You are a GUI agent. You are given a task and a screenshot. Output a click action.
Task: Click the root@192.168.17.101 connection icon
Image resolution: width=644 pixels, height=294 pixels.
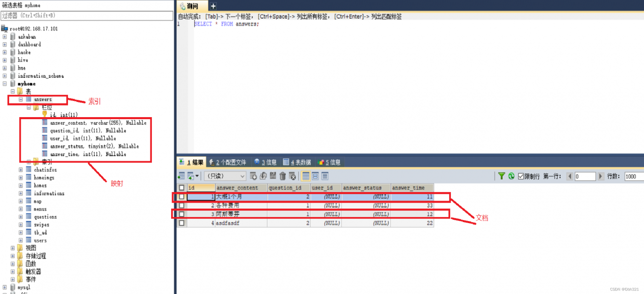(x=5, y=29)
